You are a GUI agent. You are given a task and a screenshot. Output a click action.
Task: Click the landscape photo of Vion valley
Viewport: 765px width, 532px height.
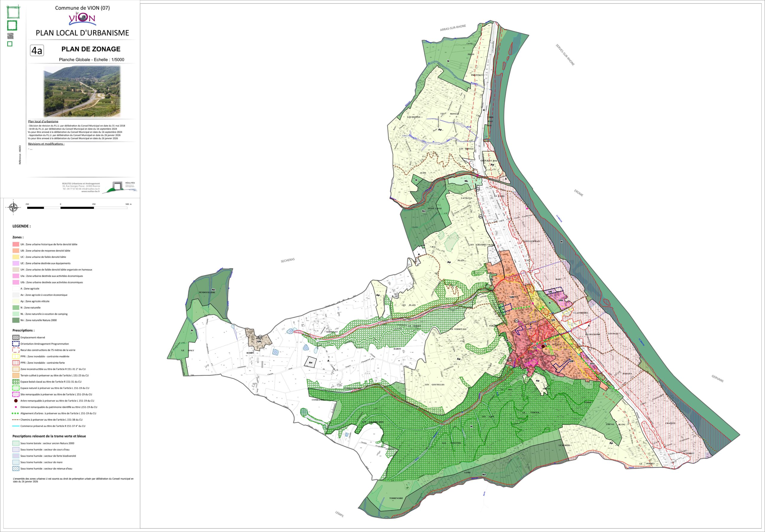(82, 91)
